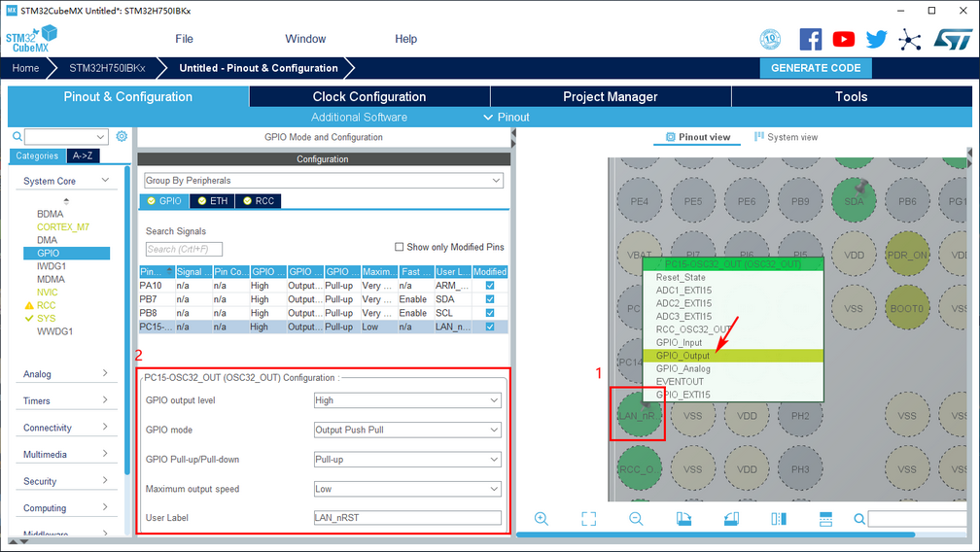Click the User Label text field

407,518
